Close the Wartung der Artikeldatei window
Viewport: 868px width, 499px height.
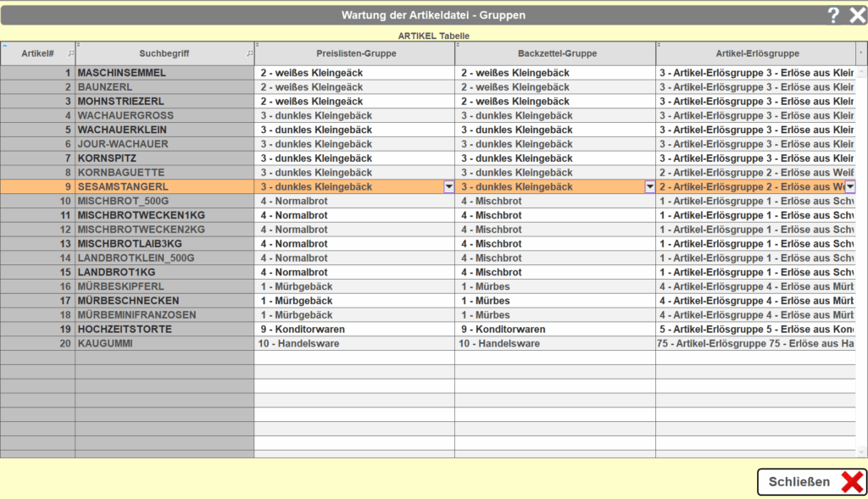(x=857, y=15)
